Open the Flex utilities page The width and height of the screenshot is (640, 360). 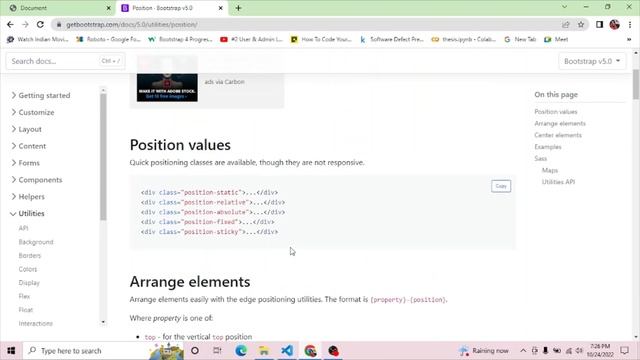pyautogui.click(x=24, y=296)
